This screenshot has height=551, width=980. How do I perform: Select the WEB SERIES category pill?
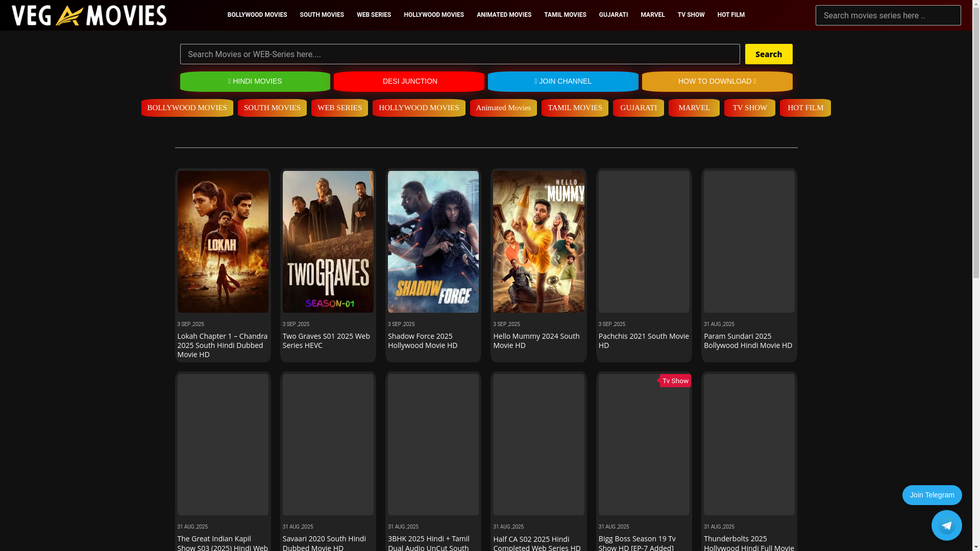click(339, 108)
